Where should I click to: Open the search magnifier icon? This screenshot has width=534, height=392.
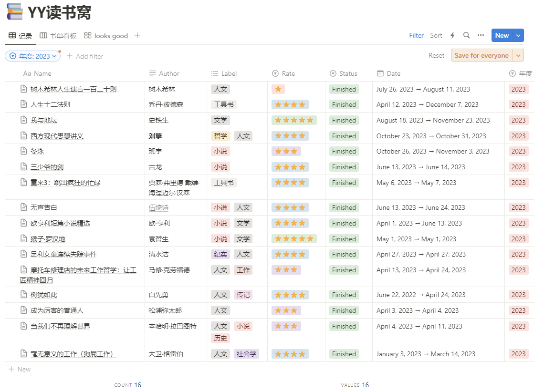(x=466, y=35)
